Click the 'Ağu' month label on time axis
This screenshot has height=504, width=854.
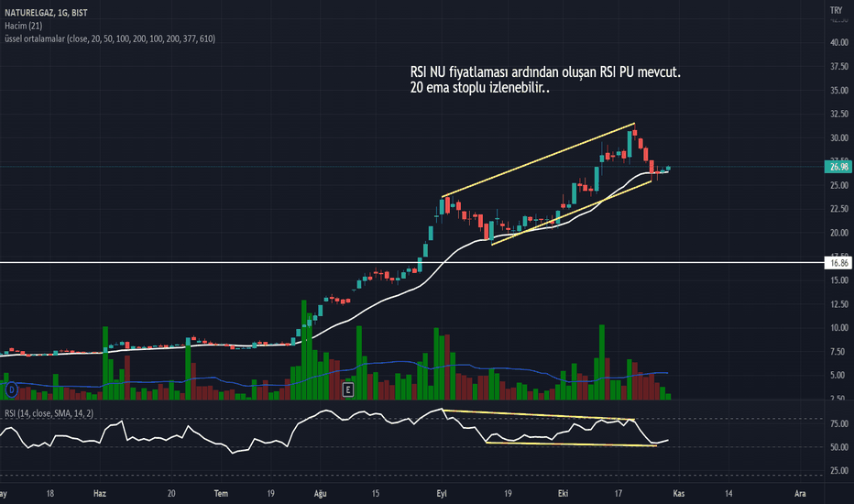(321, 494)
